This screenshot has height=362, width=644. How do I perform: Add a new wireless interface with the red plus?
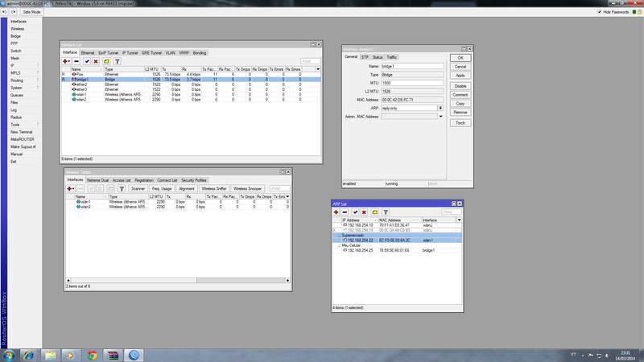click(x=71, y=188)
